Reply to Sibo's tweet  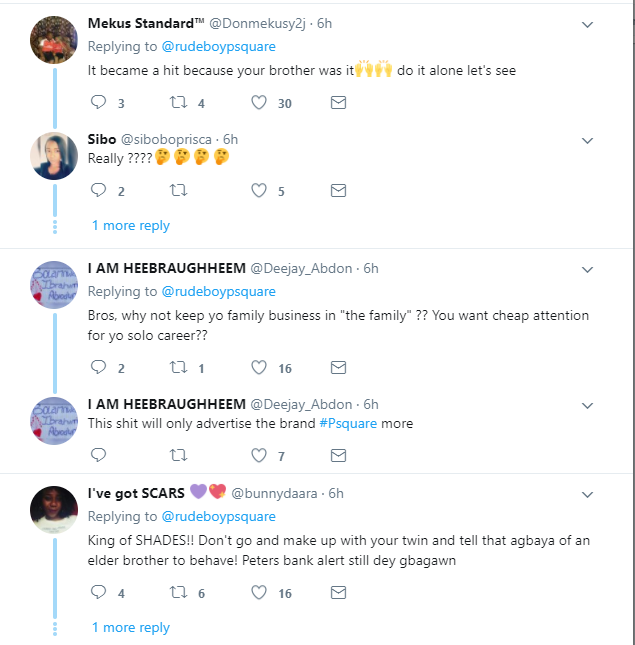98,190
